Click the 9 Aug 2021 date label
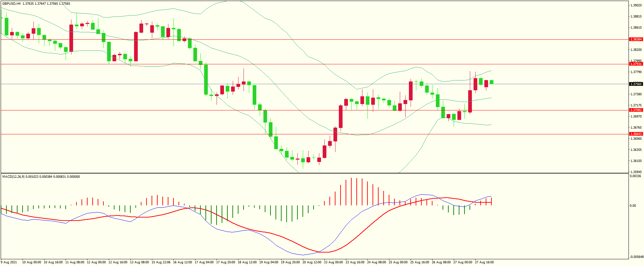 coord(9,262)
